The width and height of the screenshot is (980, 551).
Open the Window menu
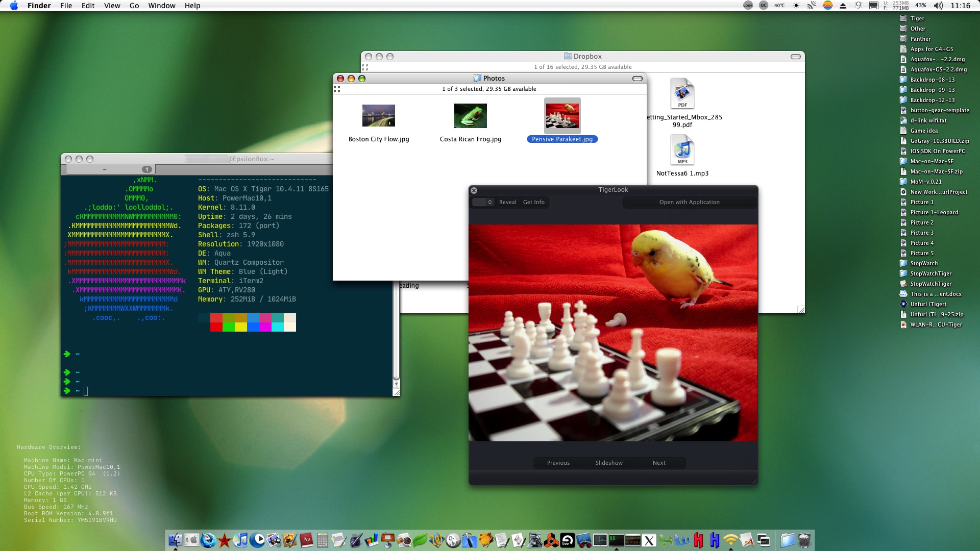[162, 6]
